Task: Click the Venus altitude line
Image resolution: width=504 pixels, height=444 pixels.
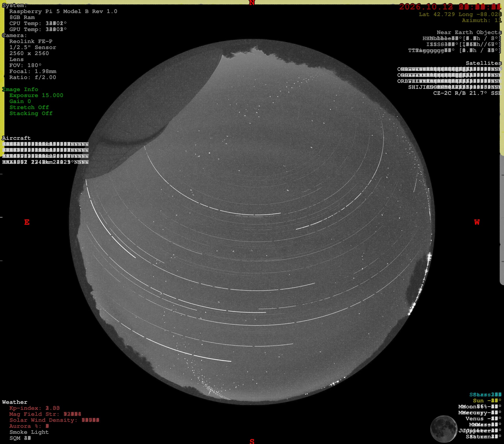Action: [x=483, y=419]
